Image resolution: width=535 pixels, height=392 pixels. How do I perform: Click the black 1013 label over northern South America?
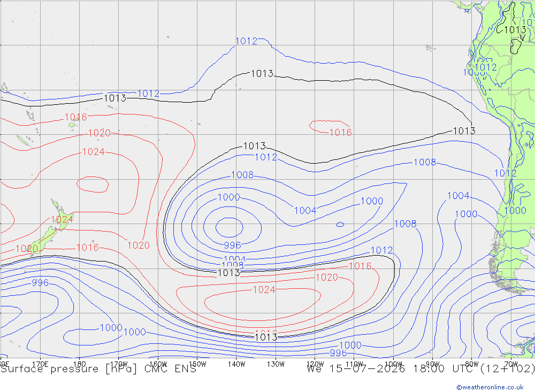[x=515, y=30]
